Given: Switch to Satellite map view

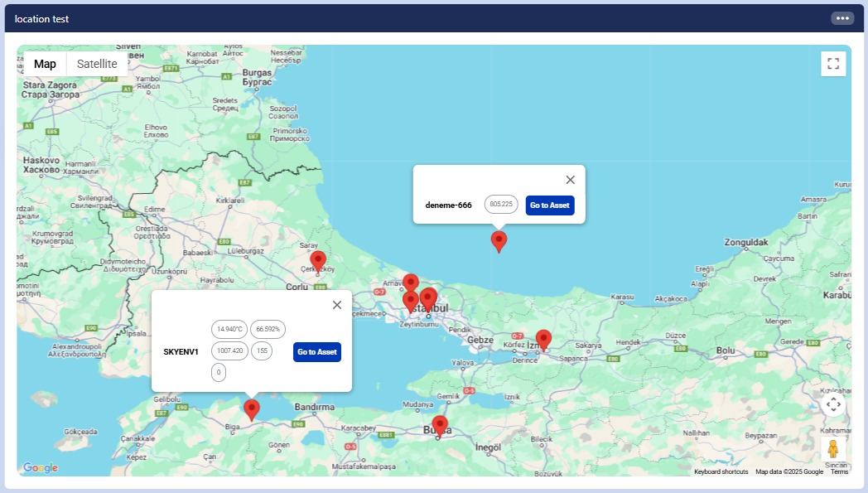Looking at the screenshot, I should click(x=97, y=64).
